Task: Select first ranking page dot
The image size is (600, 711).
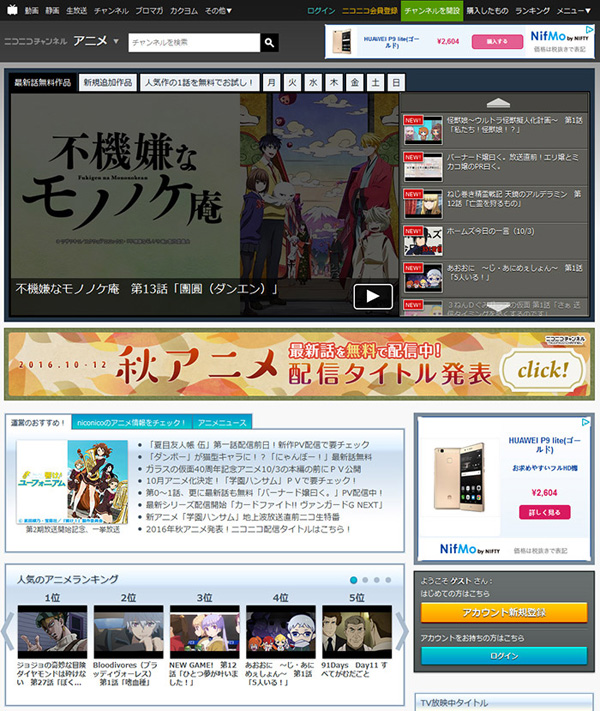Action: click(354, 580)
